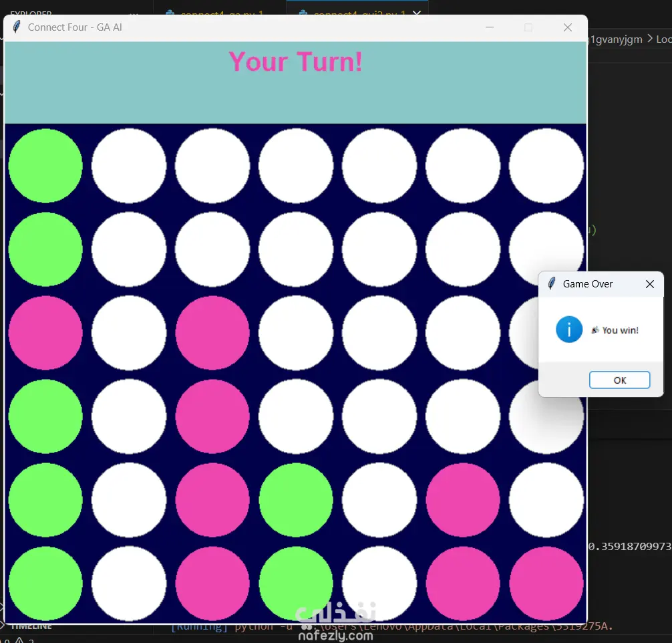Viewport: 672px width, 643px height.
Task: Click the empty white cell at bottom of second column
Action: coord(129,584)
